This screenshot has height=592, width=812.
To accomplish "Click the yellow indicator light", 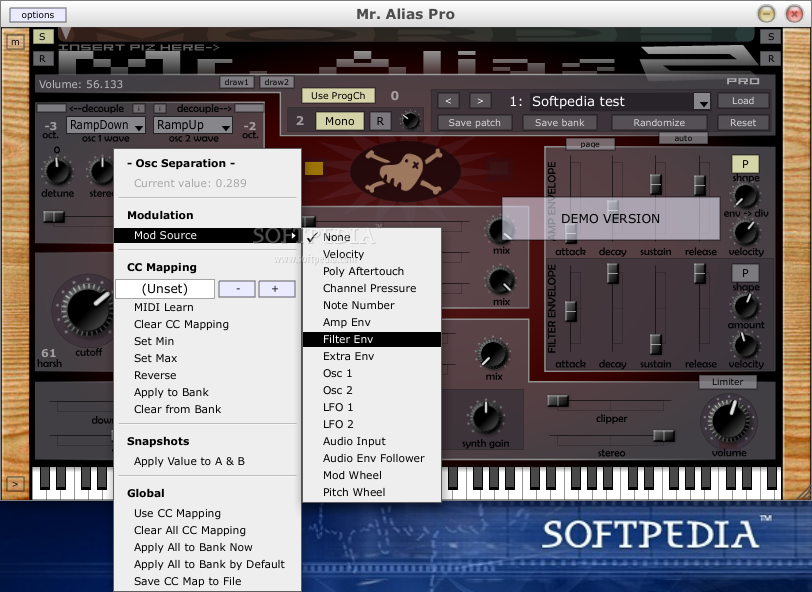I will 314,168.
